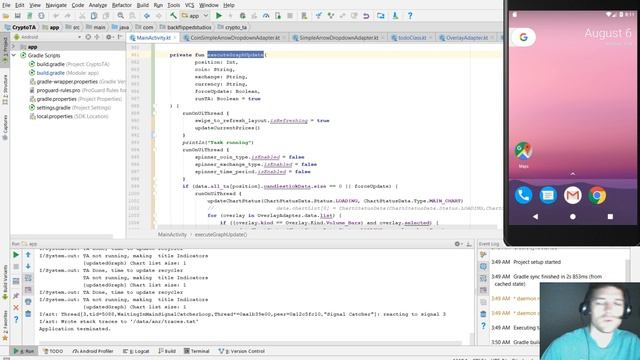The image size is (640, 360).
Task: Click the Make Project hammer icon
Action: click(173, 16)
